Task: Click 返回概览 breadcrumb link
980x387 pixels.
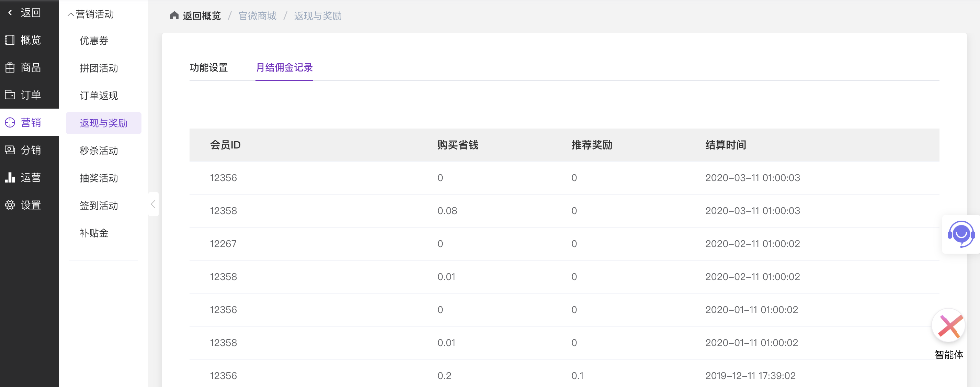Action: 202,15
